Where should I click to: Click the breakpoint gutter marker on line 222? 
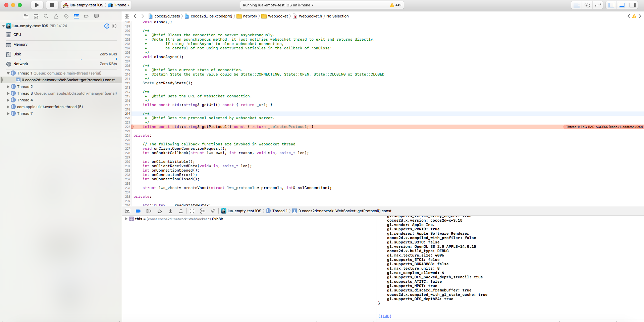point(132,127)
